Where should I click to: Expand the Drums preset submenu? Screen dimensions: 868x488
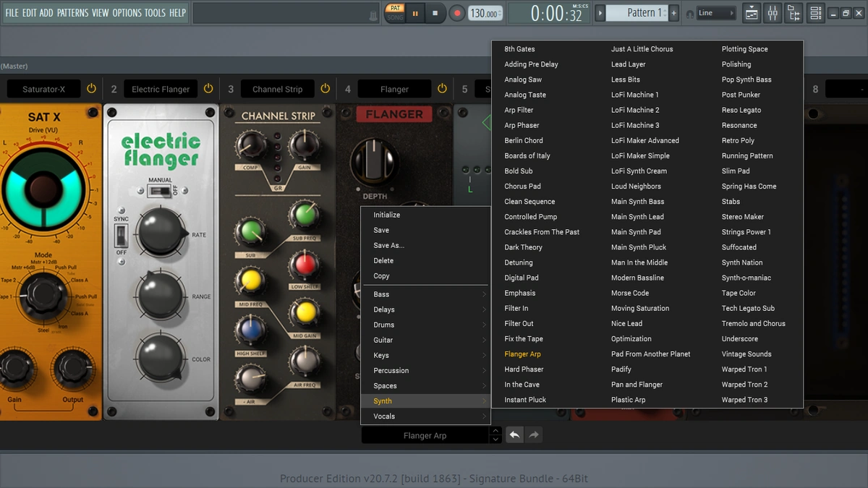click(426, 325)
